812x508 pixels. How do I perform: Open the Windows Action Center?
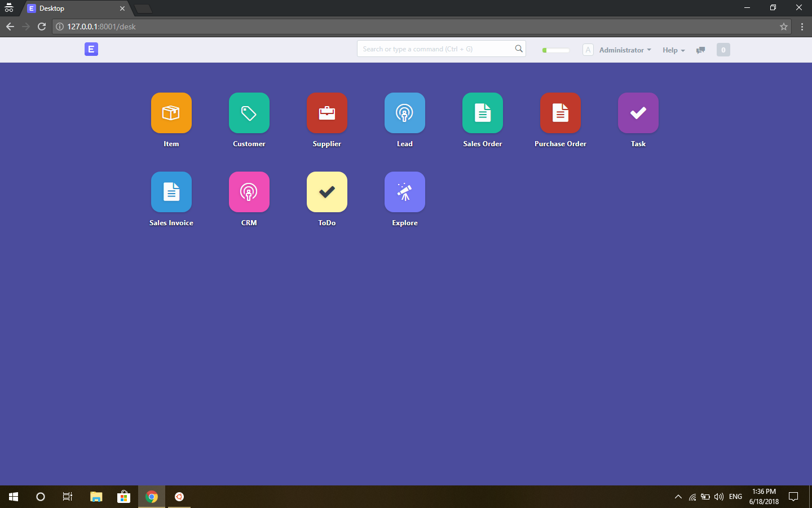[793, 497]
